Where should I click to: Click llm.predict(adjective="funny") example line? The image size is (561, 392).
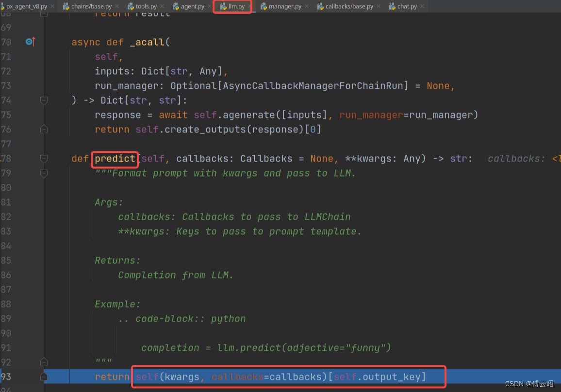tap(266, 348)
